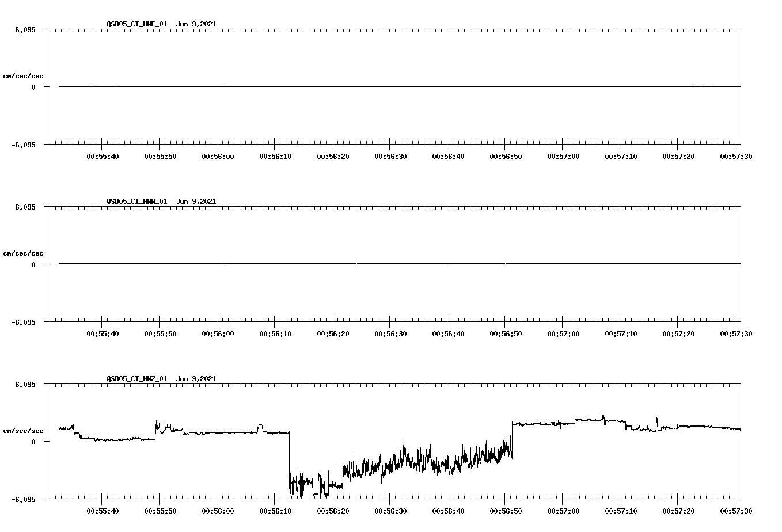Click 00:55:40 time label under HNE plot
782x532 pixels.
[103, 157]
